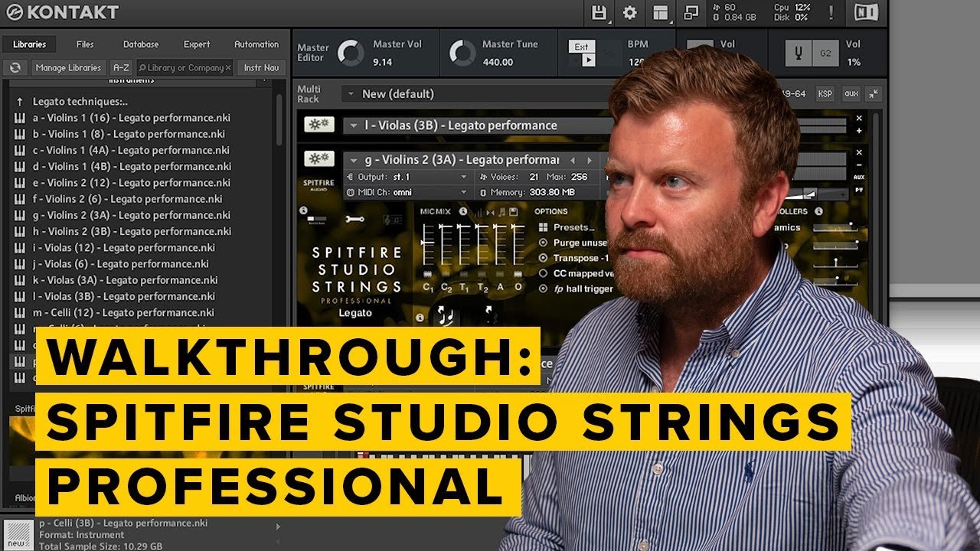This screenshot has height=551, width=980.
Task: Toggle the fp hall trigger option
Action: 544,289
